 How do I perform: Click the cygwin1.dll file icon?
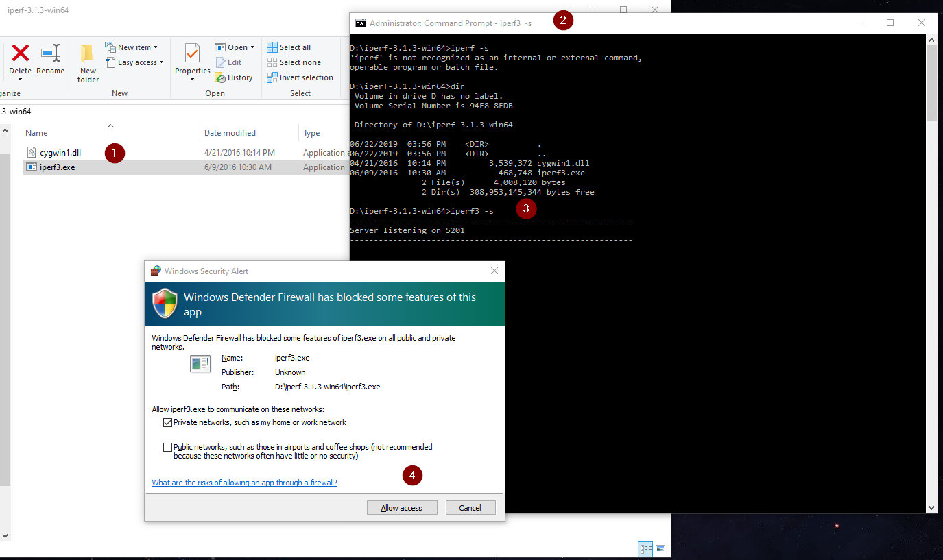click(x=32, y=152)
